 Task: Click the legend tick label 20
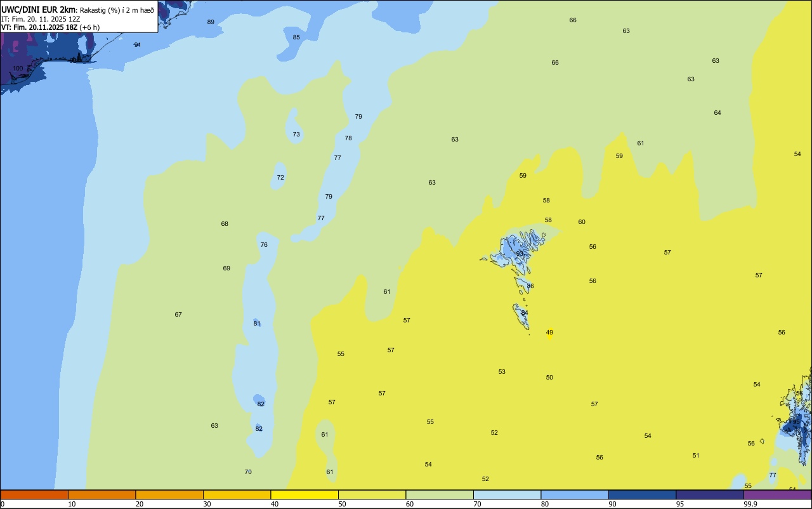(140, 504)
